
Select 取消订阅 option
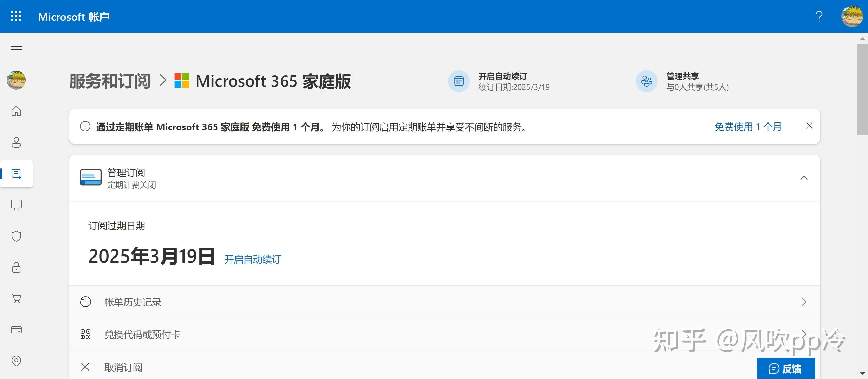pyautogui.click(x=123, y=367)
